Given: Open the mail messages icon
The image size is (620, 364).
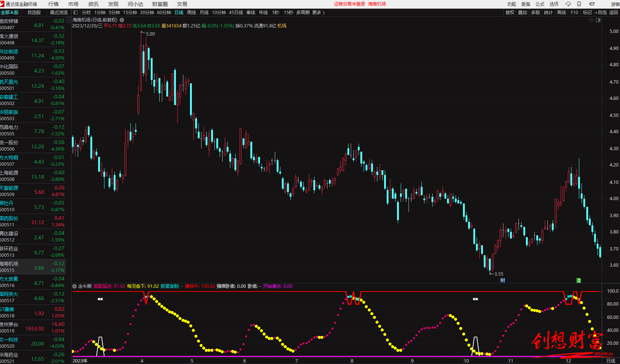Looking at the screenshot, I should 592,4.
